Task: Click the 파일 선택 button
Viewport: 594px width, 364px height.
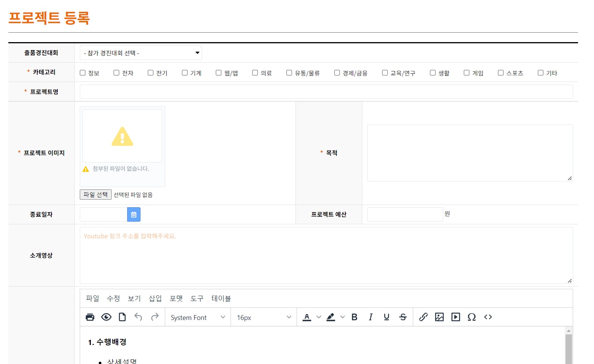Action: tap(96, 195)
